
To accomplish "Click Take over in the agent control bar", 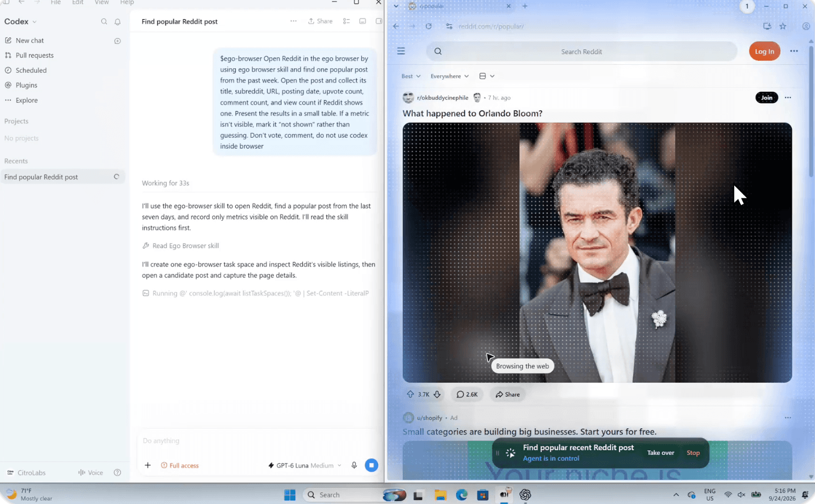I will [661, 453].
